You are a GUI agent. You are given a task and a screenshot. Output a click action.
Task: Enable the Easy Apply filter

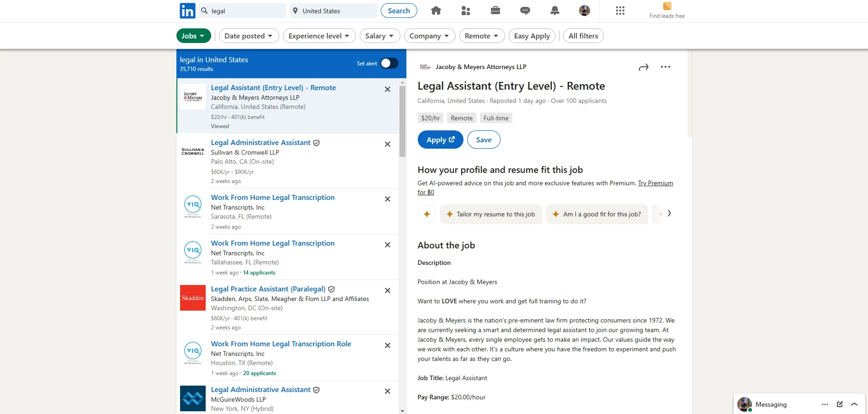tap(532, 36)
